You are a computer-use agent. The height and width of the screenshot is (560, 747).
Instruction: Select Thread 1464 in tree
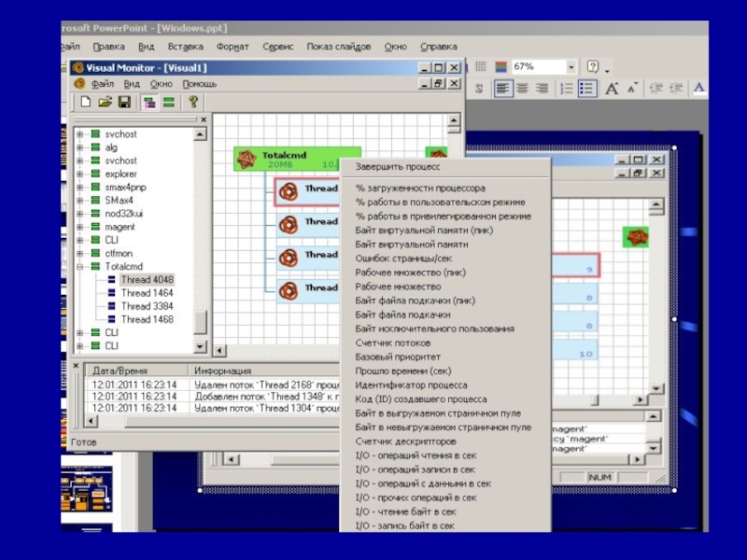(147, 293)
